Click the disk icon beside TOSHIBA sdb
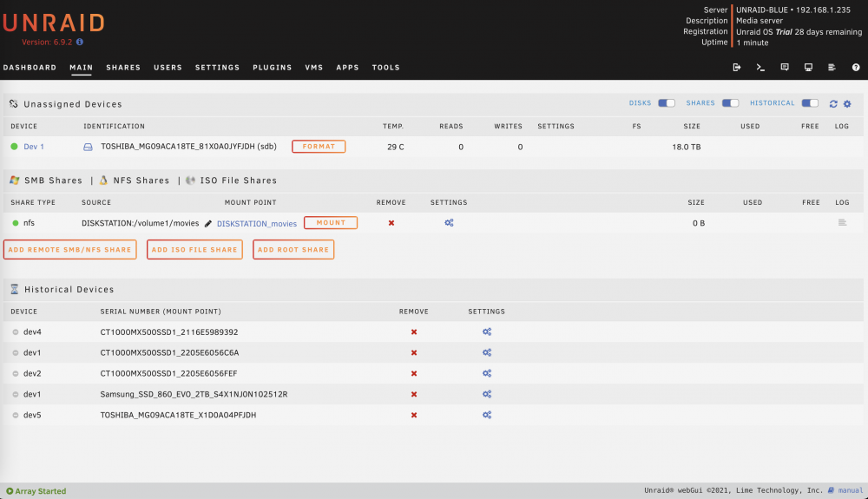 tap(88, 147)
